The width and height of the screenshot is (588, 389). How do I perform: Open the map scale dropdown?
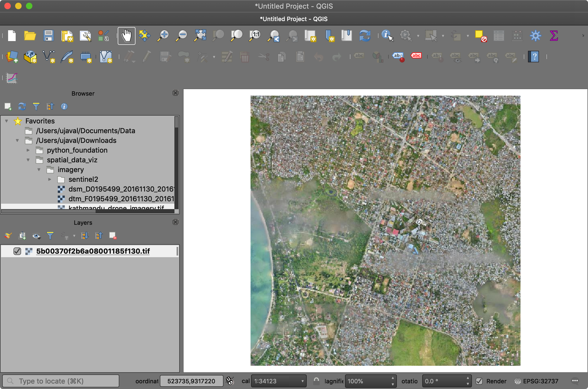click(x=302, y=381)
